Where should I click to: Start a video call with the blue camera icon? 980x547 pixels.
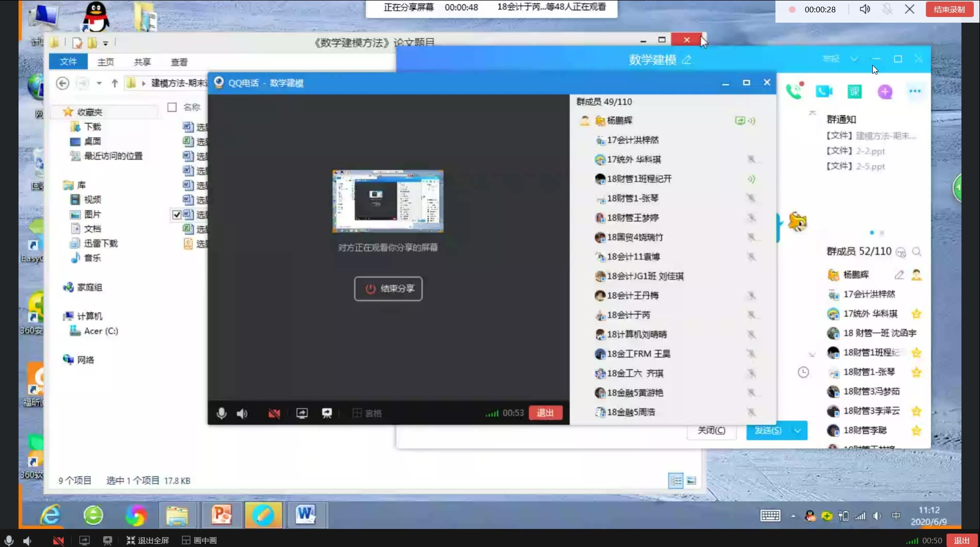[x=824, y=91]
